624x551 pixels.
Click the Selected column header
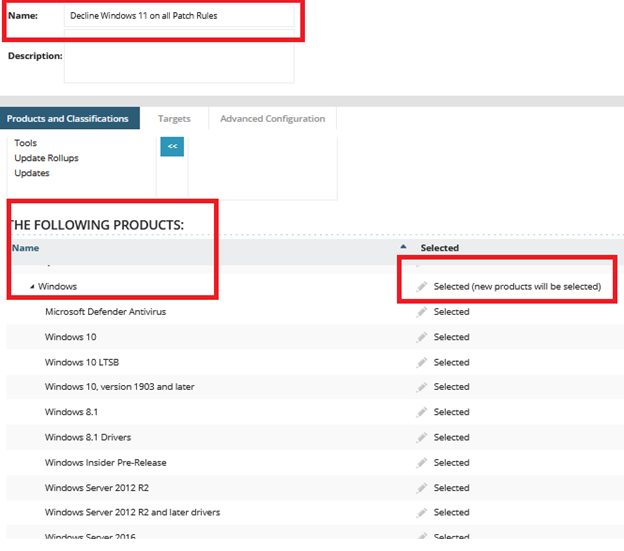(440, 248)
